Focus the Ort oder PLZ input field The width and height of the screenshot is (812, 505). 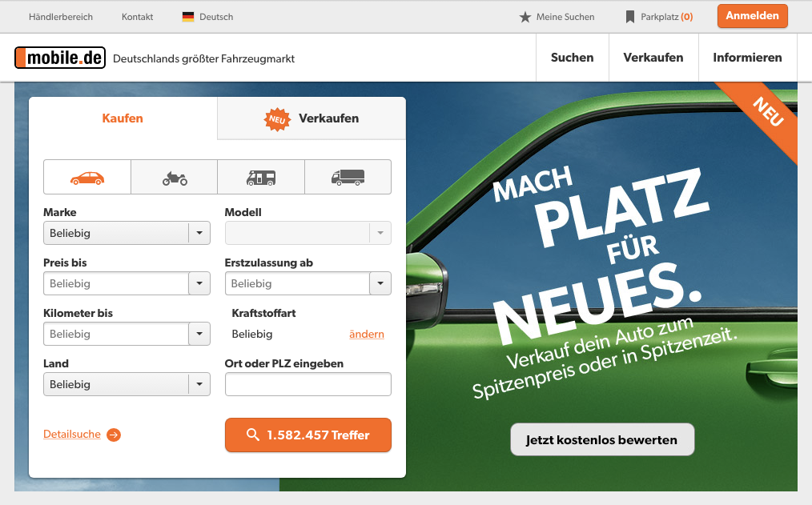pos(308,384)
